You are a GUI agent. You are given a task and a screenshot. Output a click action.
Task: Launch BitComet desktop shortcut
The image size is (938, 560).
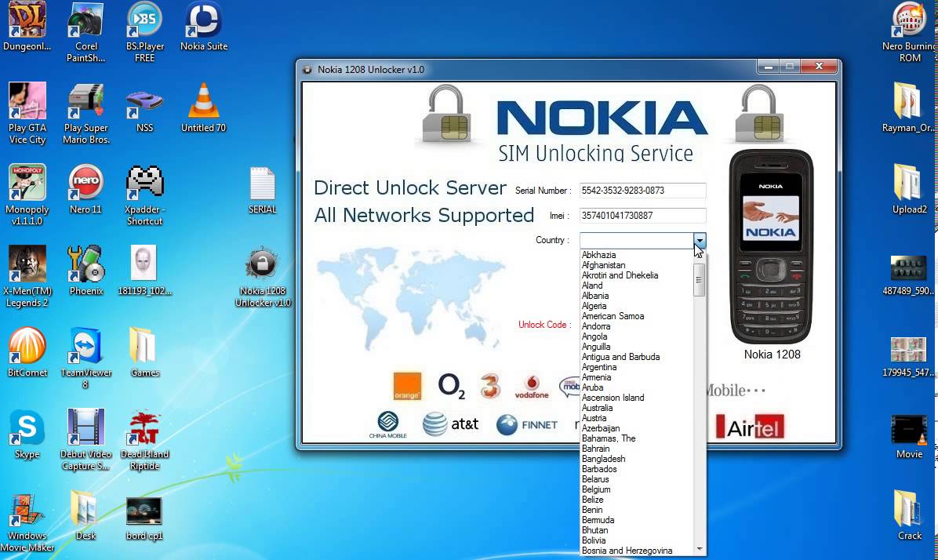pyautogui.click(x=27, y=352)
